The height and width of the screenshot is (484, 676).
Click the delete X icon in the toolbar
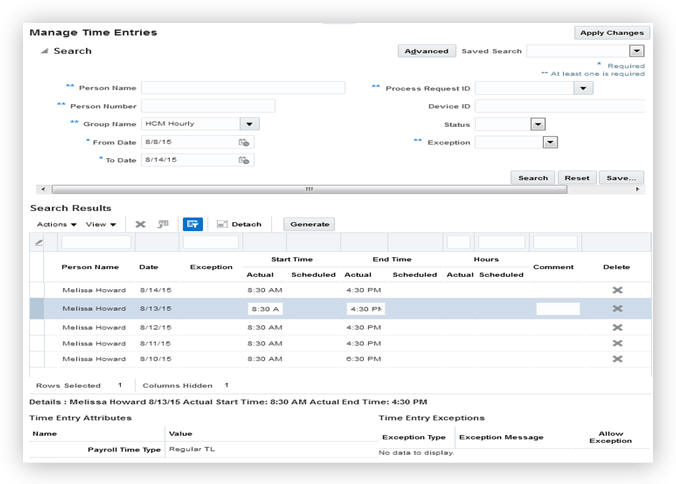point(140,224)
